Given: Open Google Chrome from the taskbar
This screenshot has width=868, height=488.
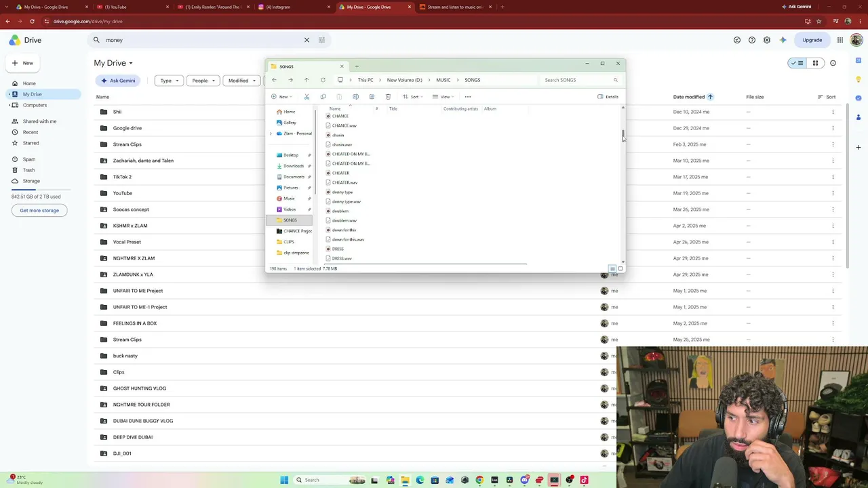Looking at the screenshot, I should click(x=479, y=480).
